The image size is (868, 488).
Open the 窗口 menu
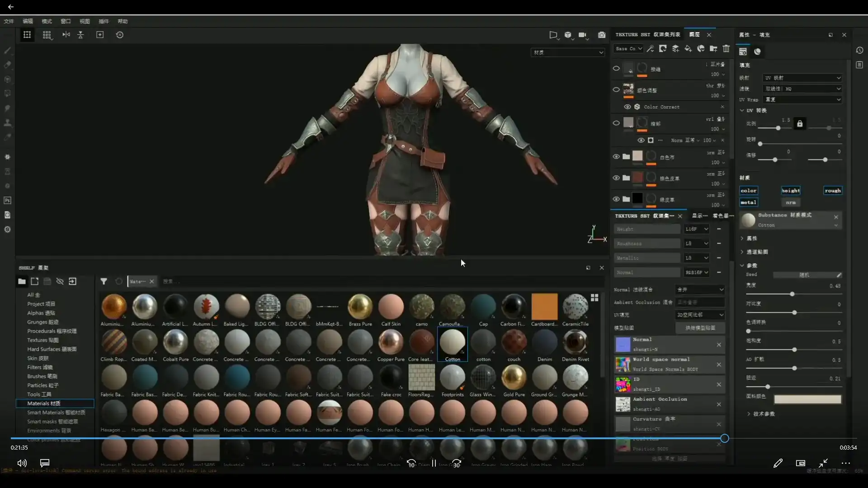pos(66,21)
